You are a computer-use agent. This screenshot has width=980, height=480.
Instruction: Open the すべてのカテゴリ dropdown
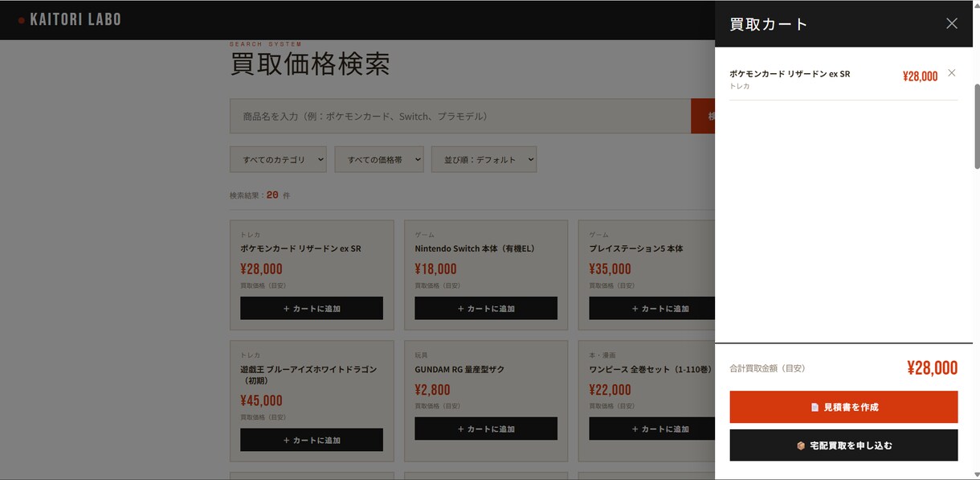[x=278, y=159]
